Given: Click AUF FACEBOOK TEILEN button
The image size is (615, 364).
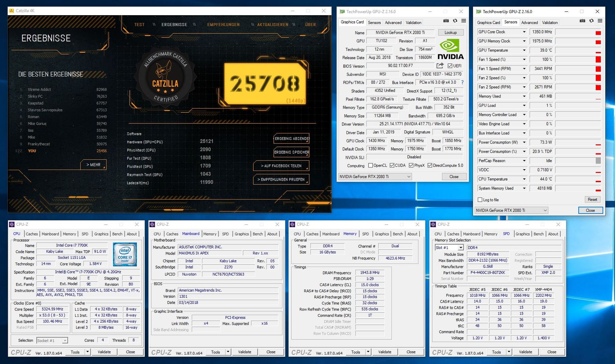Looking at the screenshot, I should click(x=281, y=166).
